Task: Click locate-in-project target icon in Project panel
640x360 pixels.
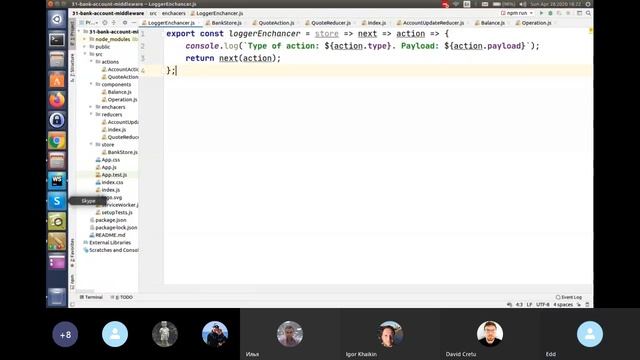Action: (105, 23)
